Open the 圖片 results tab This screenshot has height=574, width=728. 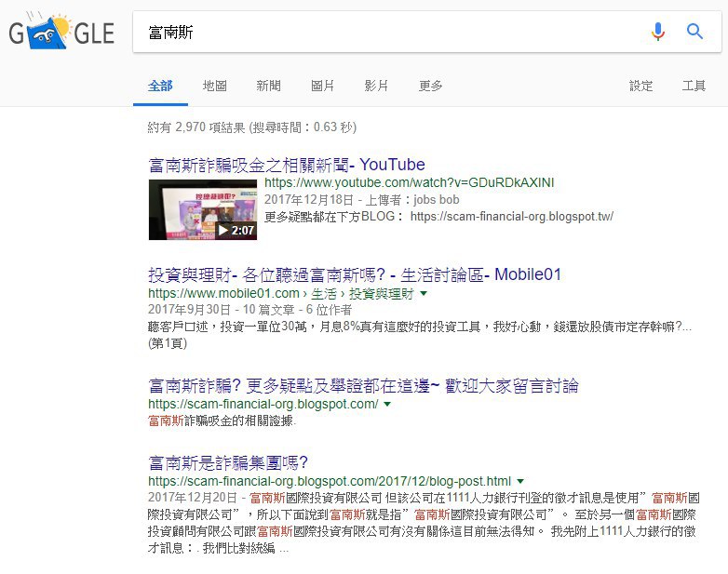pyautogui.click(x=323, y=86)
